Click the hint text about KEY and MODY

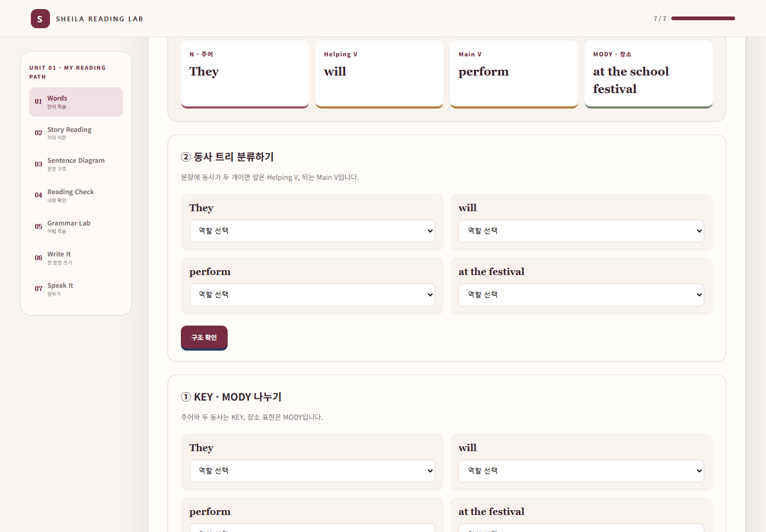coord(252,417)
